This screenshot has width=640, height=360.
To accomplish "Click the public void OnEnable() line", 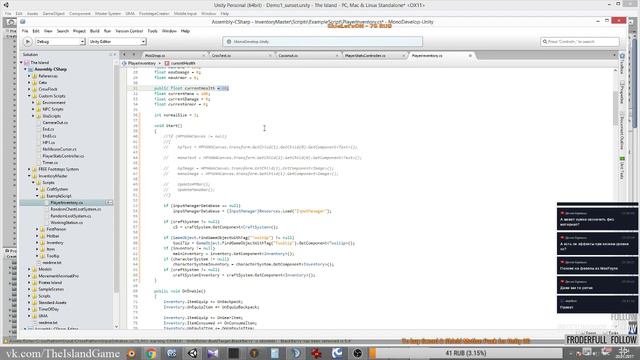I will point(180,291).
